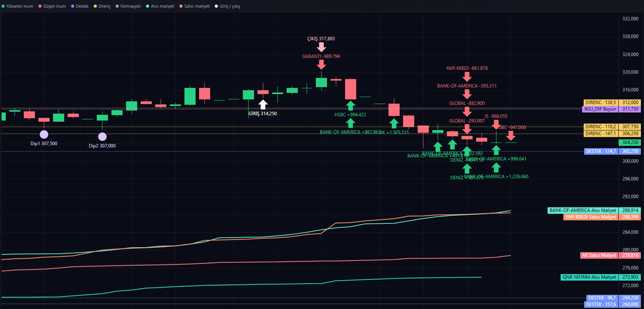Click the green arrow above AK +1.505.515
This screenshot has width=644, height=309.
point(394,123)
